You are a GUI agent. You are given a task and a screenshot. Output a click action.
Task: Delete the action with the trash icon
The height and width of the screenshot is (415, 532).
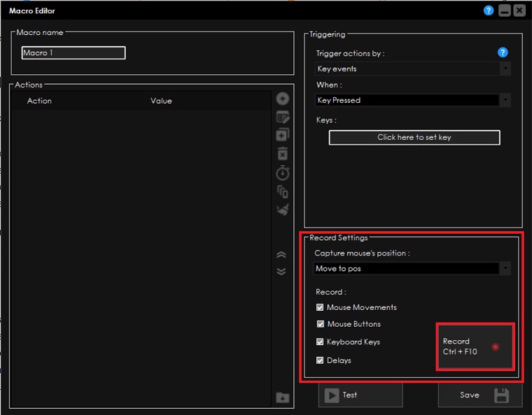point(282,153)
